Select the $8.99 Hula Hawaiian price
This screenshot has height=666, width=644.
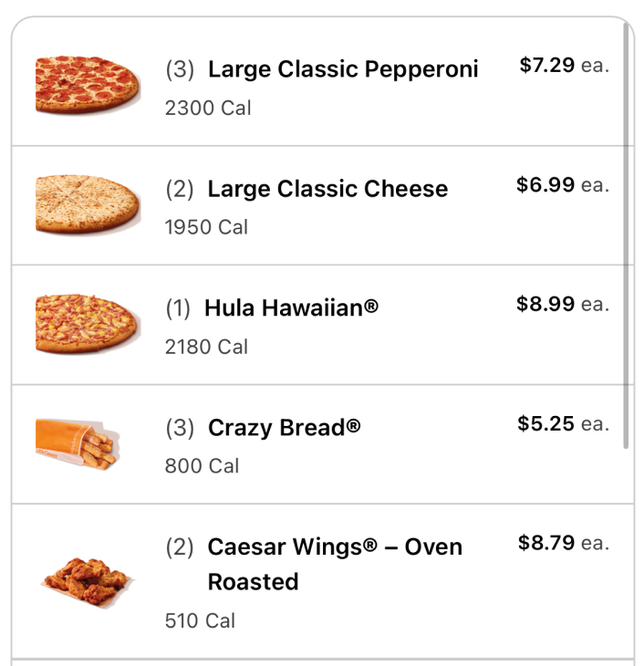click(x=545, y=304)
